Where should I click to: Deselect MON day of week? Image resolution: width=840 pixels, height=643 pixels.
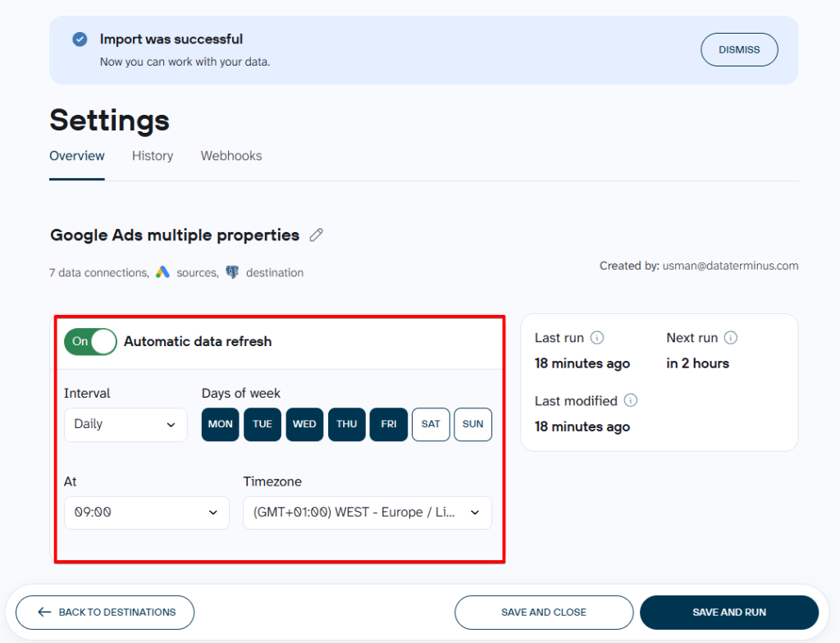220,424
